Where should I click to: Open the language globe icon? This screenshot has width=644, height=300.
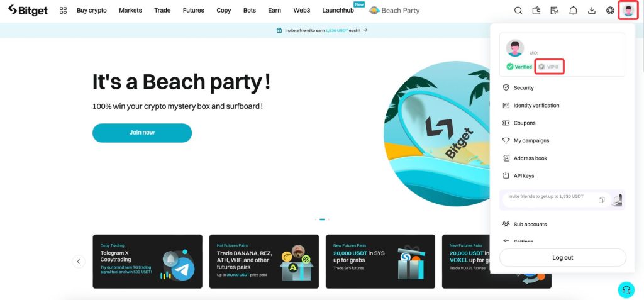point(610,11)
